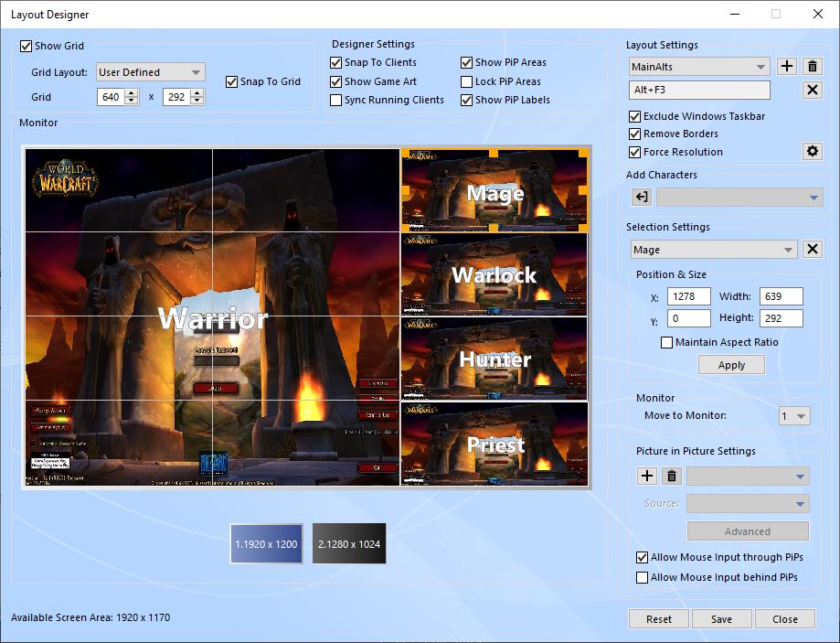The width and height of the screenshot is (840, 643).
Task: Open the Move to Monitor dropdown
Action: coord(793,416)
